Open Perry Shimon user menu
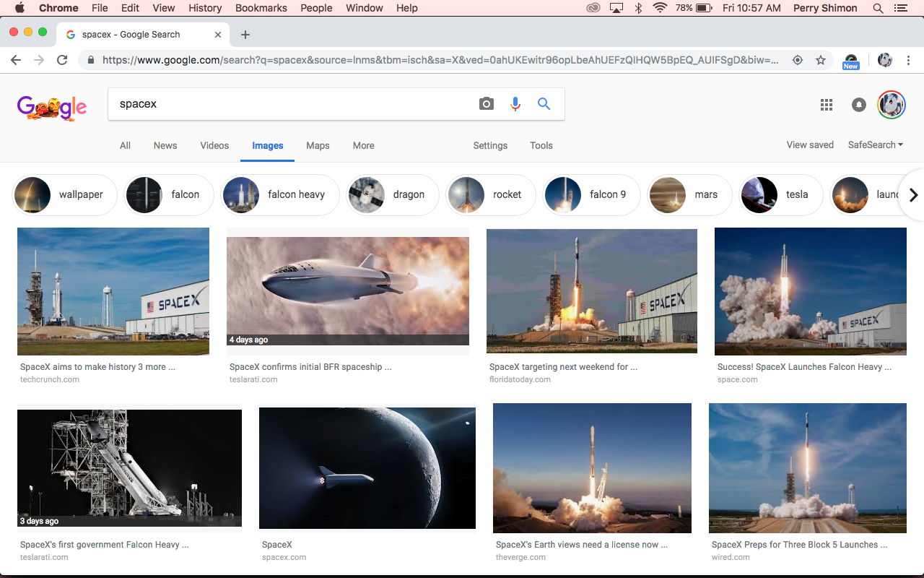This screenshot has width=924, height=578. [x=824, y=8]
